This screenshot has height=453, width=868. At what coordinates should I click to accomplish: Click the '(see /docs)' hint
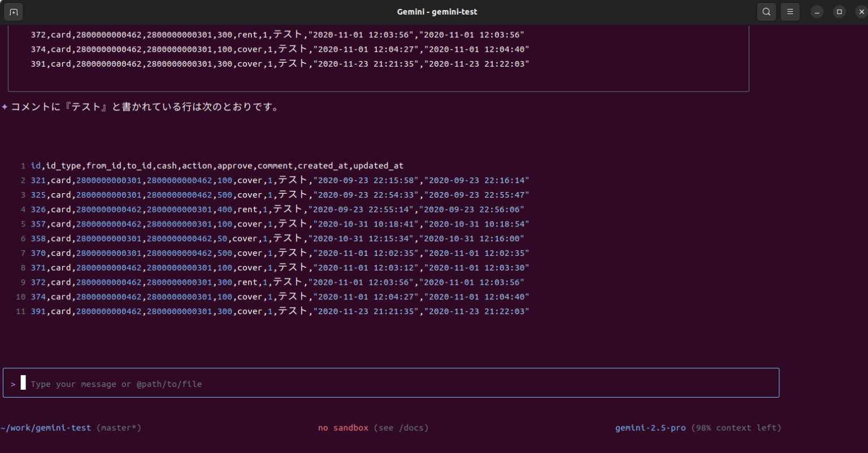point(401,428)
